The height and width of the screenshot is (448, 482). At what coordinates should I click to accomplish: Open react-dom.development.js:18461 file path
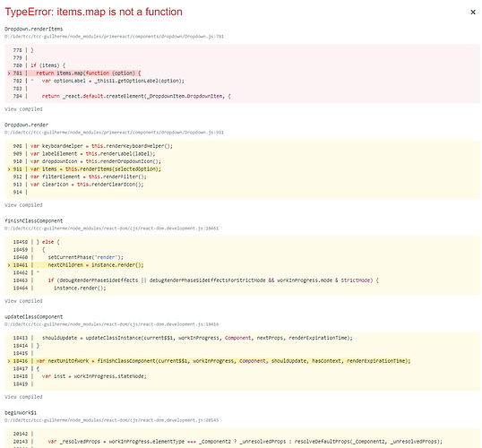point(112,228)
